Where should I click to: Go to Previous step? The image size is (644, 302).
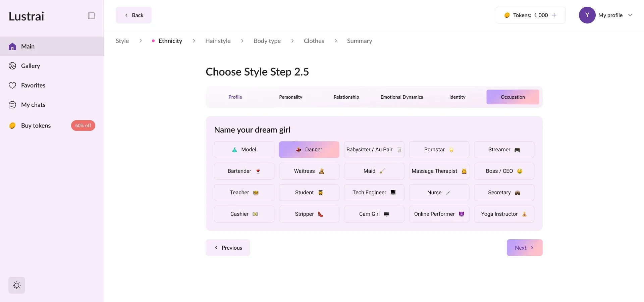228,248
